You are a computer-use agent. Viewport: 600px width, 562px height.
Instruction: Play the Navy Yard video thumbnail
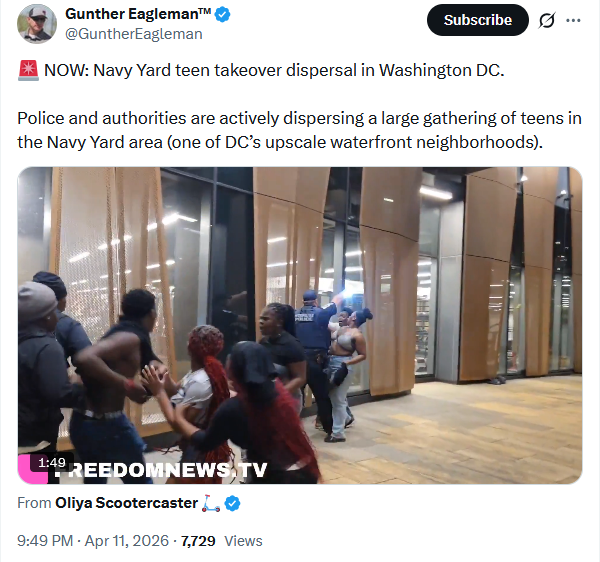300,325
